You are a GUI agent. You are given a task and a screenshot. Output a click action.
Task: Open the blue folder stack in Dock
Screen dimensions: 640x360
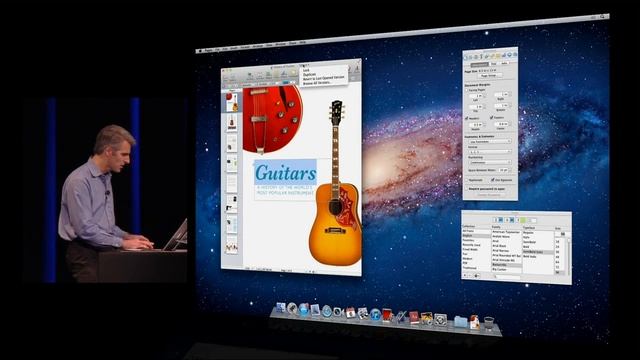pos(461,322)
